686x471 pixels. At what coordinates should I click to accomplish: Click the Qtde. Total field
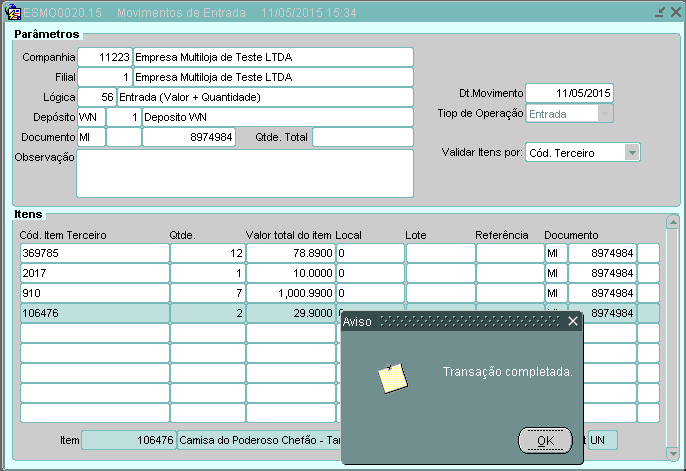click(x=363, y=137)
